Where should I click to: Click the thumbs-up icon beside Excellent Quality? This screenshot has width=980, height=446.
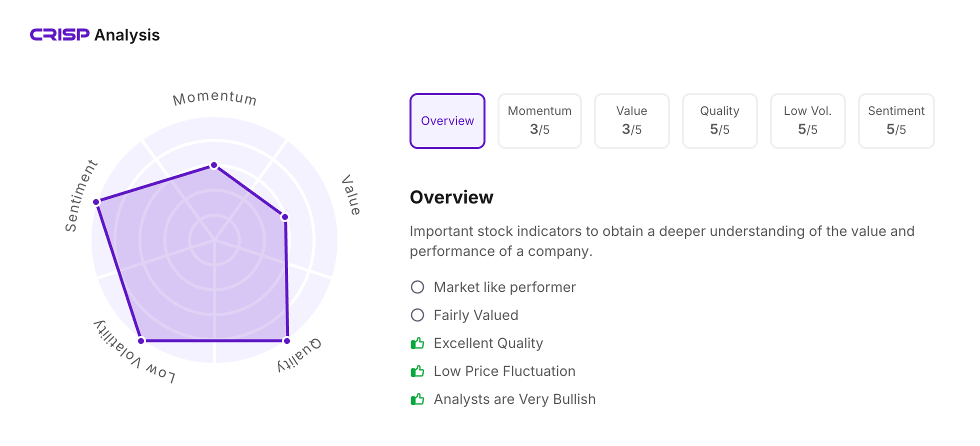tap(417, 343)
